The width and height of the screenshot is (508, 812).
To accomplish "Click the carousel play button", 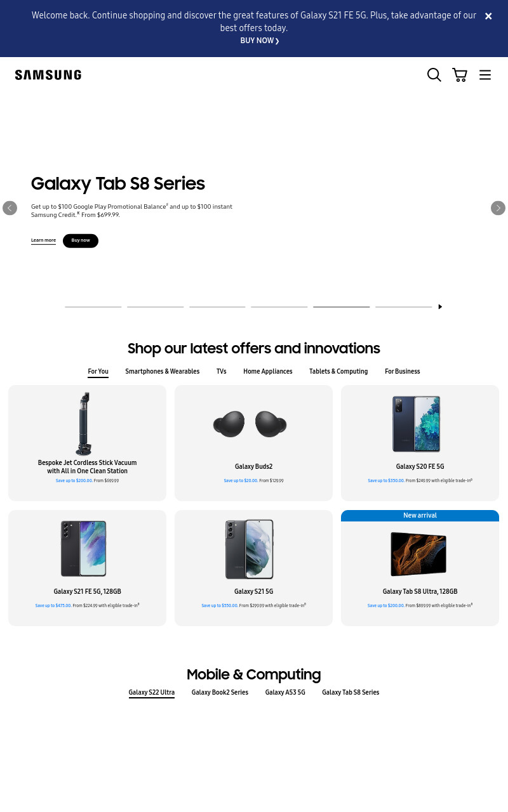I will pyautogui.click(x=440, y=307).
